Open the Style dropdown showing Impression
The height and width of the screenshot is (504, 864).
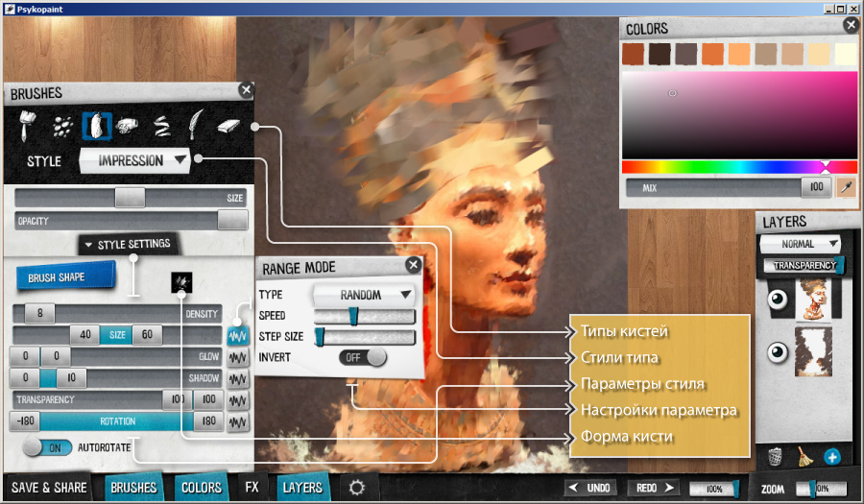[x=134, y=160]
